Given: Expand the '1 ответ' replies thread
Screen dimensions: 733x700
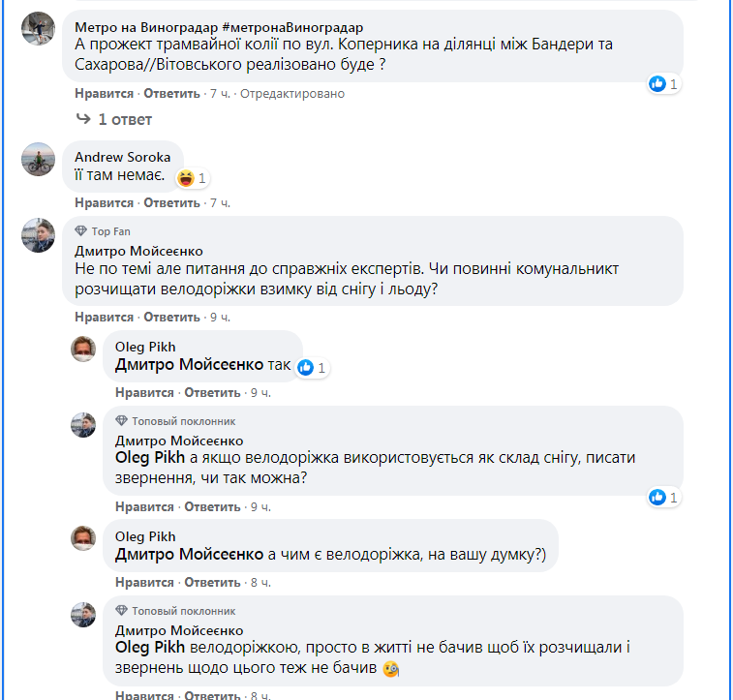Looking at the screenshot, I should coord(125,119).
